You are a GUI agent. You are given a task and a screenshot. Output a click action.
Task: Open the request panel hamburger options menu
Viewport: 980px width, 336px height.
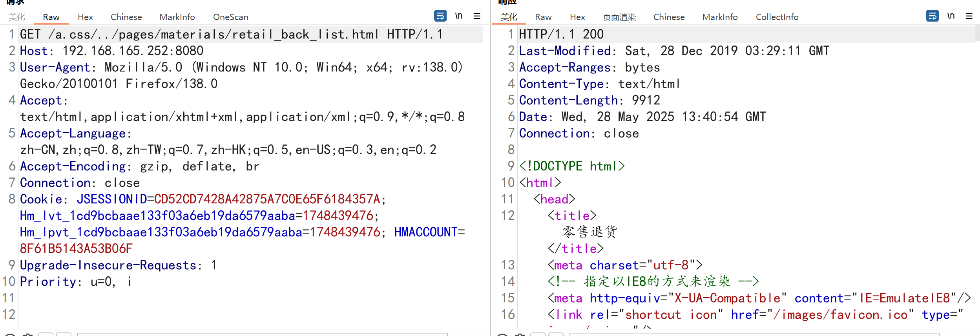coord(477,16)
